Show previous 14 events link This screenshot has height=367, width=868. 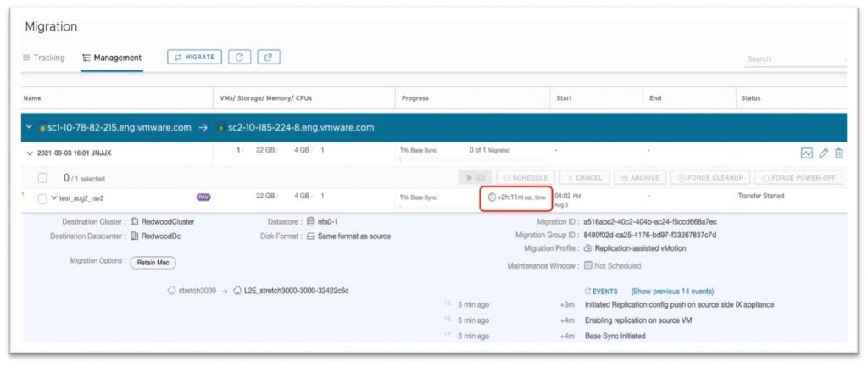click(672, 292)
